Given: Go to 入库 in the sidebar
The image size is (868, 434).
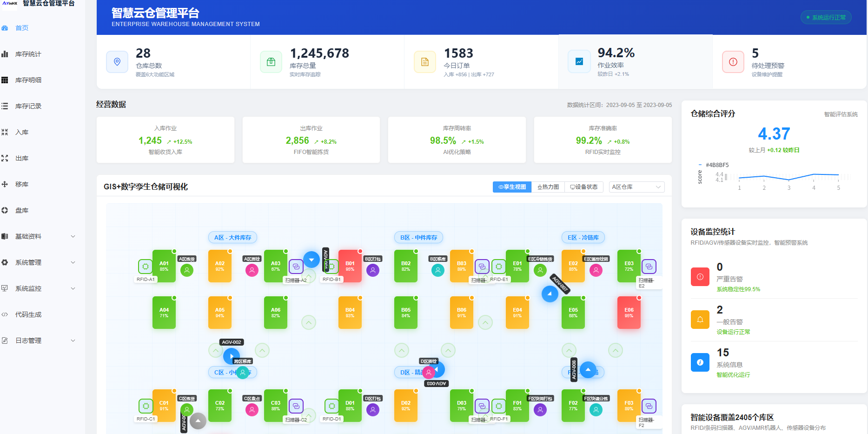Looking at the screenshot, I should tap(22, 132).
